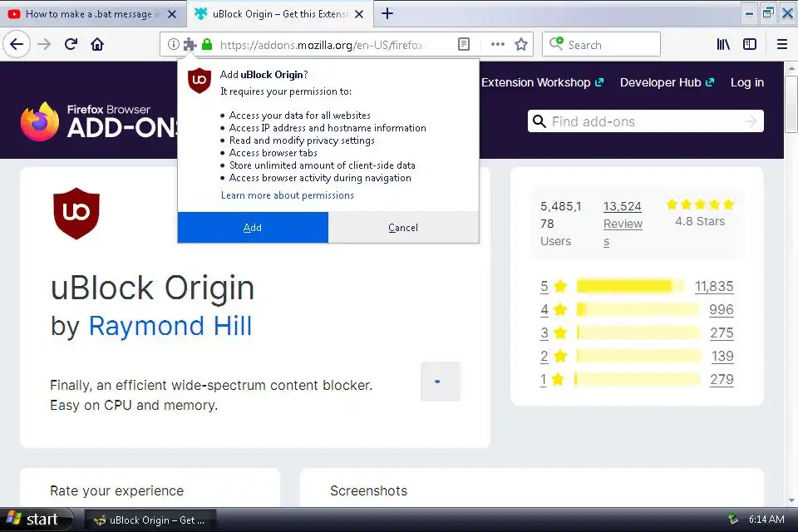Show the sidebars toolbar icon
This screenshot has width=798, height=532.
tap(750, 44)
